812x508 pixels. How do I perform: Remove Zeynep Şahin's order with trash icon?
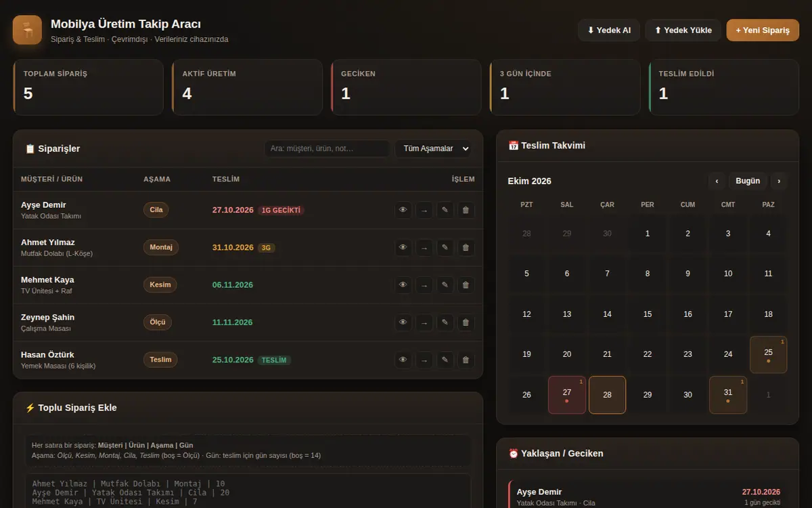(466, 322)
